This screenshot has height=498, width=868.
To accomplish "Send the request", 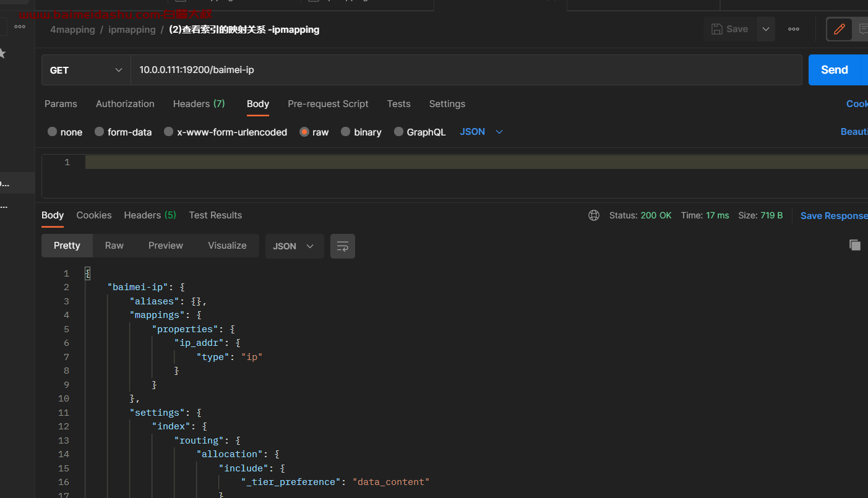I will coord(834,70).
